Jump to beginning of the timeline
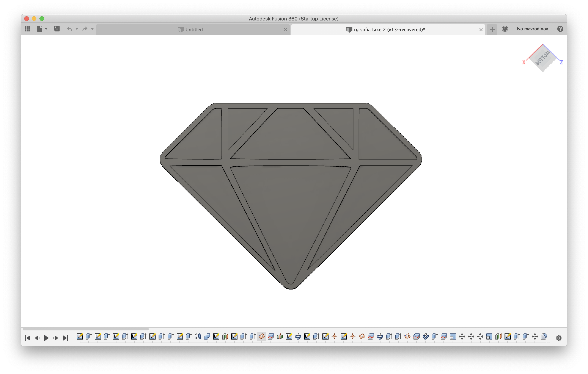 tap(28, 338)
